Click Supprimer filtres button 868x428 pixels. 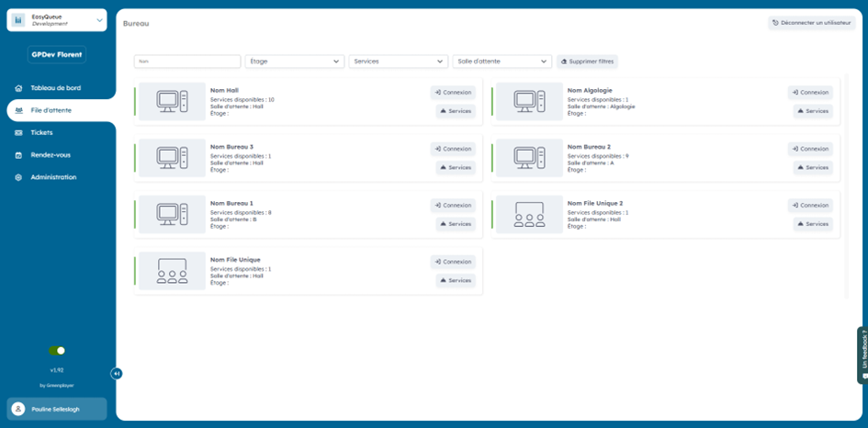pyautogui.click(x=588, y=62)
